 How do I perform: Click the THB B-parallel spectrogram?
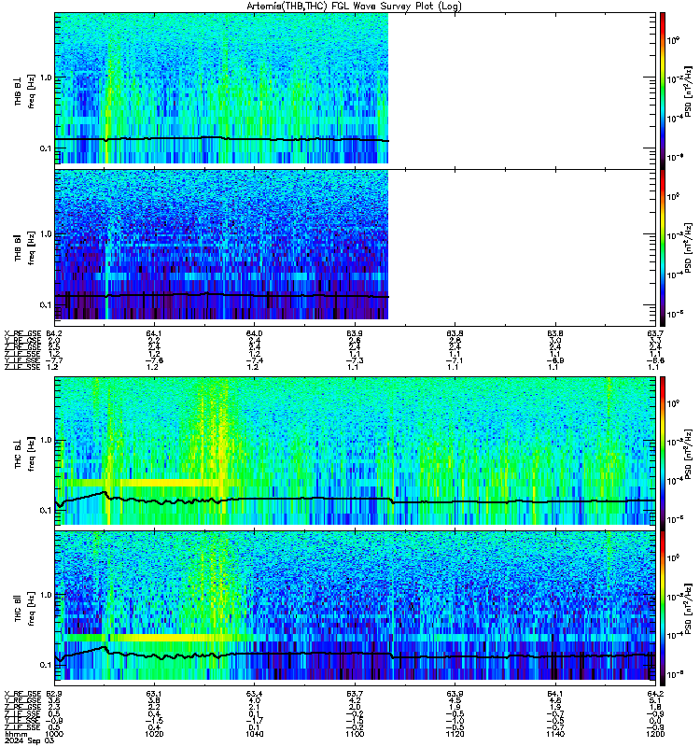click(x=221, y=245)
